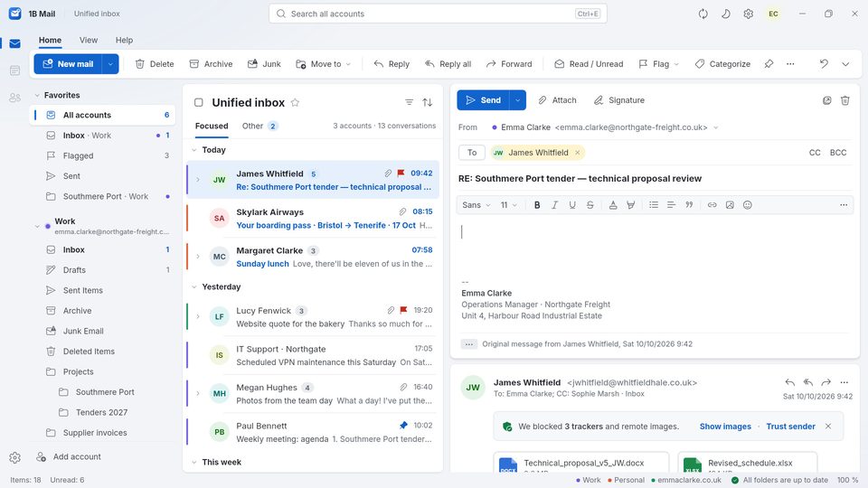Change sort order with arrows icon

point(428,102)
